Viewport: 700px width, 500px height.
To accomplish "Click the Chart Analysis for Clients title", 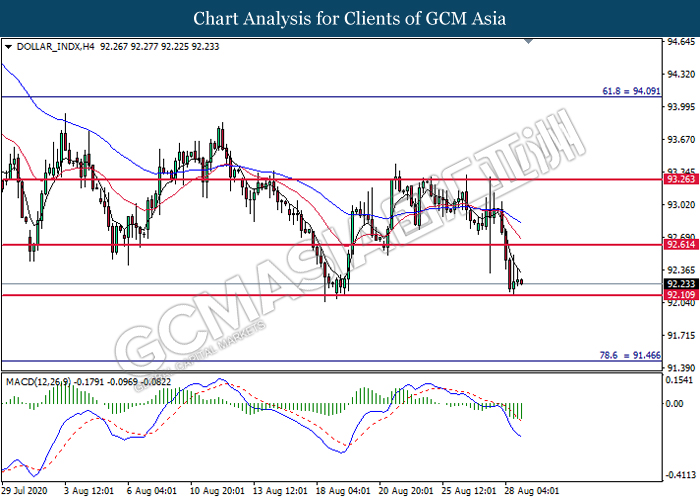I will (350, 19).
